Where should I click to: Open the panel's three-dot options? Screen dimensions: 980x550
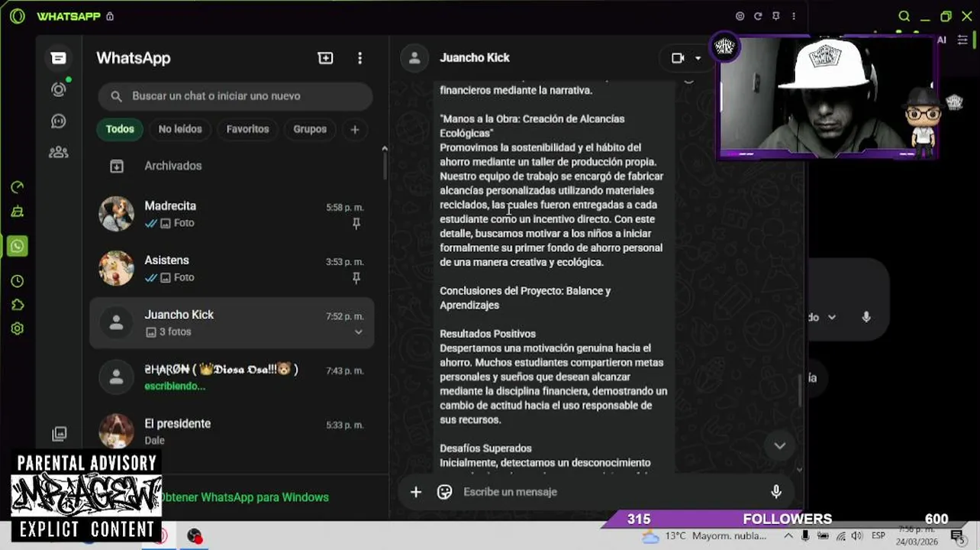(x=794, y=16)
